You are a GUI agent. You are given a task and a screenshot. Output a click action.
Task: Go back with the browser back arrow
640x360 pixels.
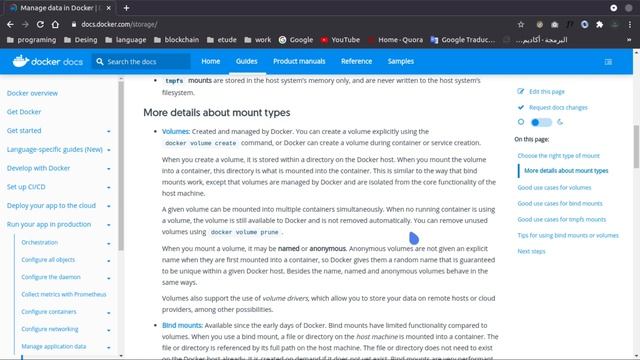tap(10, 24)
